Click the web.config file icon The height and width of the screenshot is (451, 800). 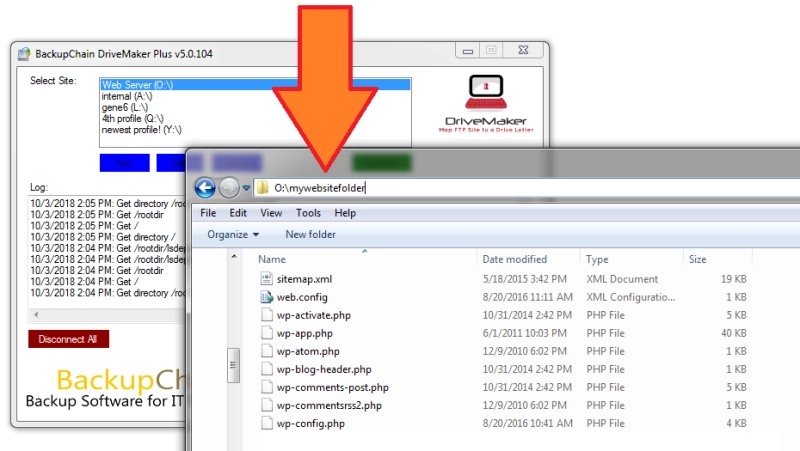[x=266, y=296]
